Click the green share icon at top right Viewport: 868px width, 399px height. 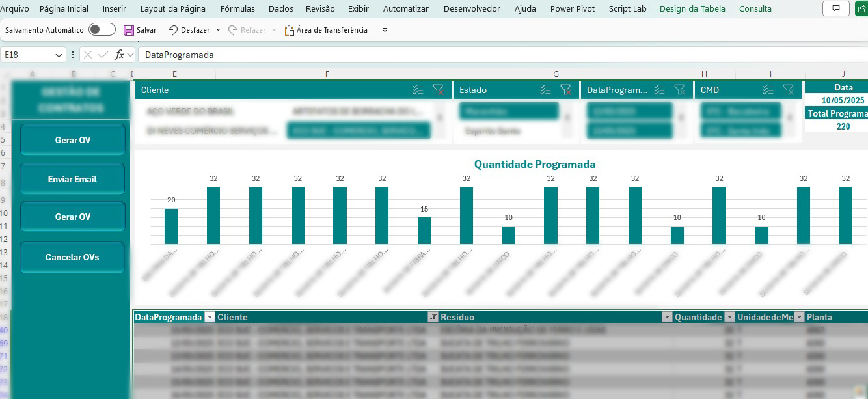[861, 8]
